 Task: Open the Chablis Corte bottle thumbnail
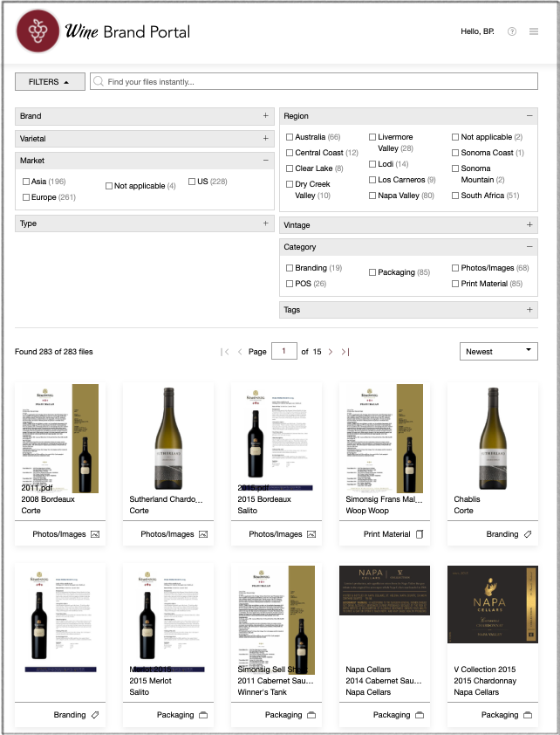coord(493,438)
